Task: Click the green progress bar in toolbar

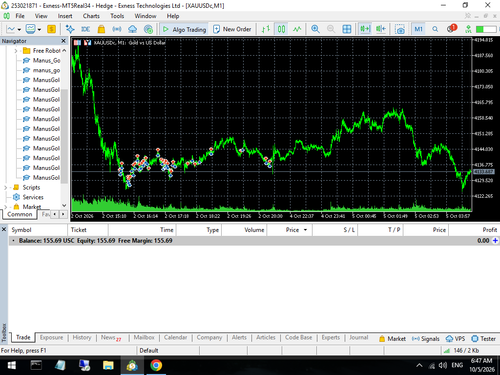Action: coord(486,29)
